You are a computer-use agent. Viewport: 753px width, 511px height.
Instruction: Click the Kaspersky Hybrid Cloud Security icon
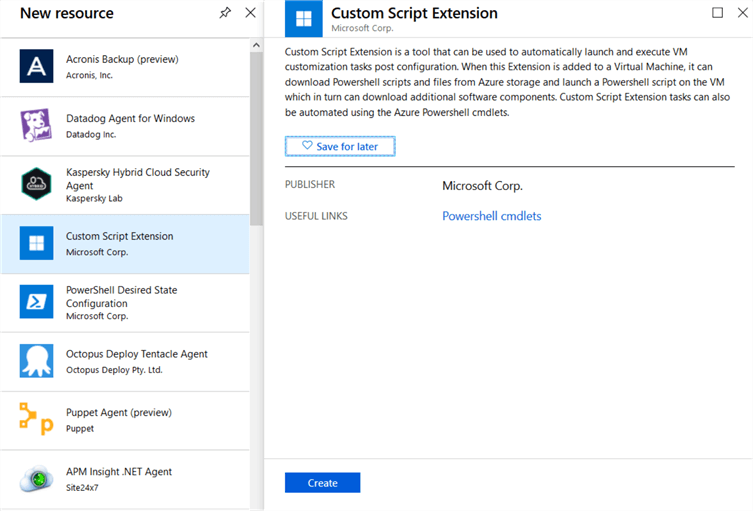click(x=36, y=184)
